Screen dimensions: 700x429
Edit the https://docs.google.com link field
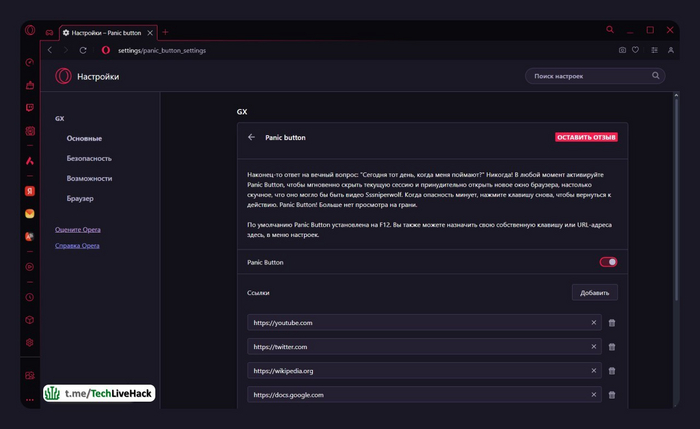(424, 395)
